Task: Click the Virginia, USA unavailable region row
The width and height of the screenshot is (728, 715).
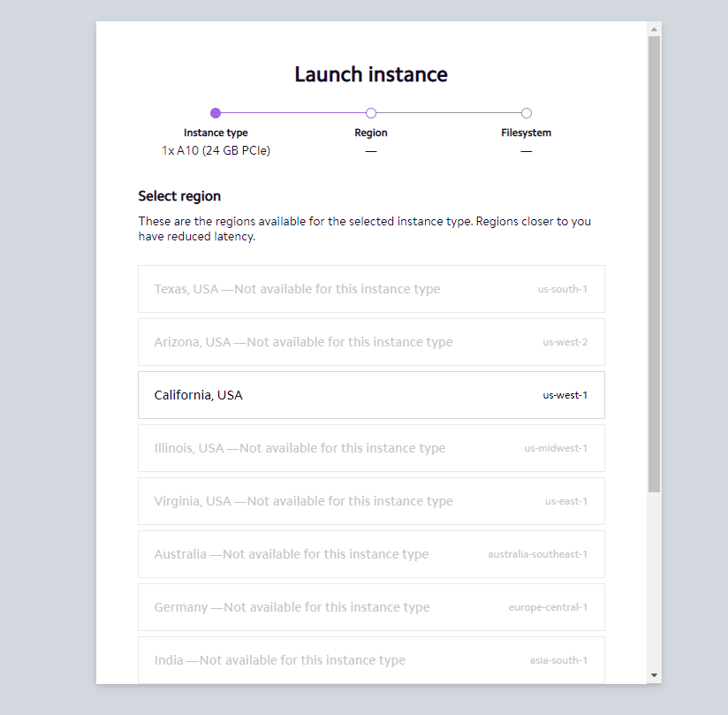Action: 371,501
